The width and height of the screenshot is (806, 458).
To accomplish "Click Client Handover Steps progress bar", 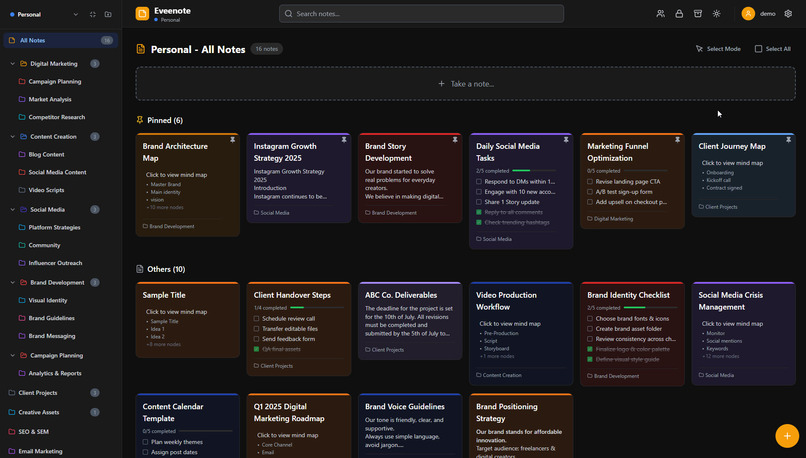I will click(x=317, y=308).
